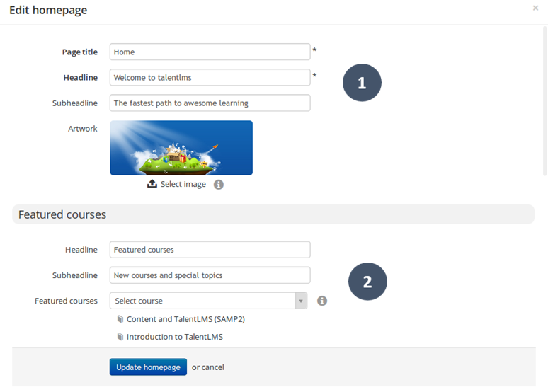This screenshot has height=392, width=548.
Task: Close the Edit homepage dialog
Action: (535, 8)
